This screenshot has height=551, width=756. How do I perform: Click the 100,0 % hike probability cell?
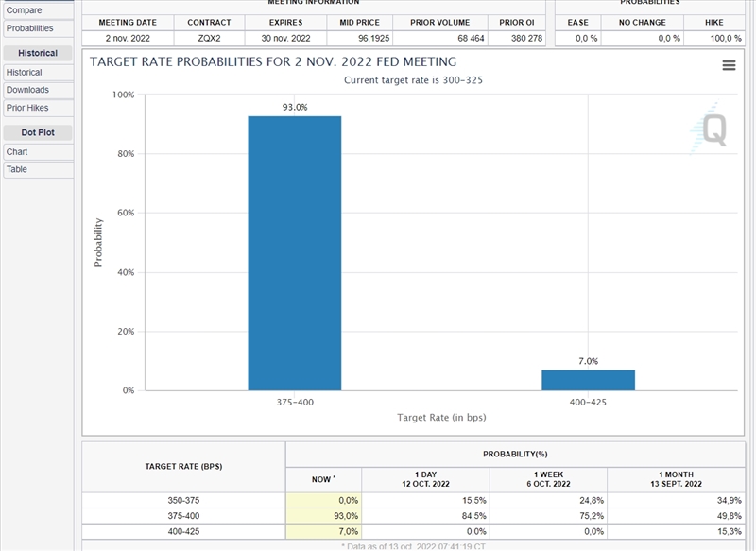pyautogui.click(x=714, y=38)
